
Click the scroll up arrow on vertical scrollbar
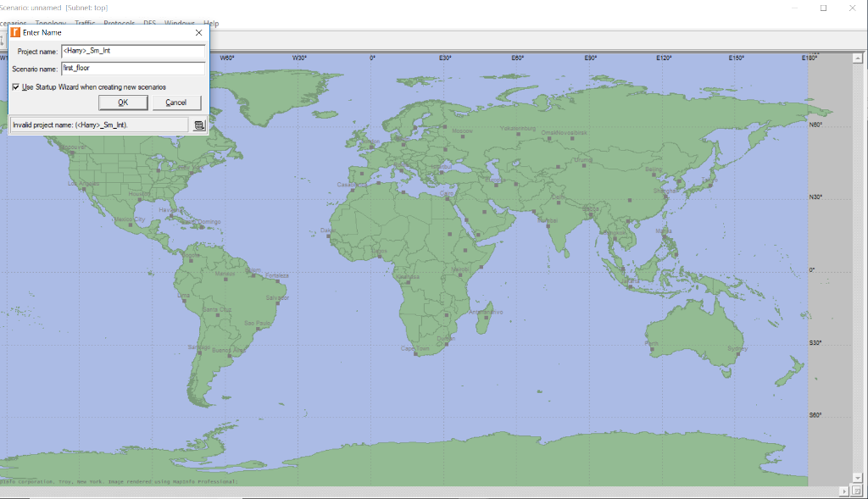click(859, 58)
